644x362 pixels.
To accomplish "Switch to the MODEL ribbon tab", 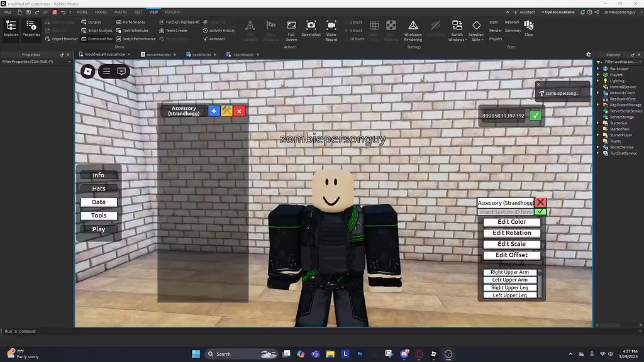I will point(101,11).
